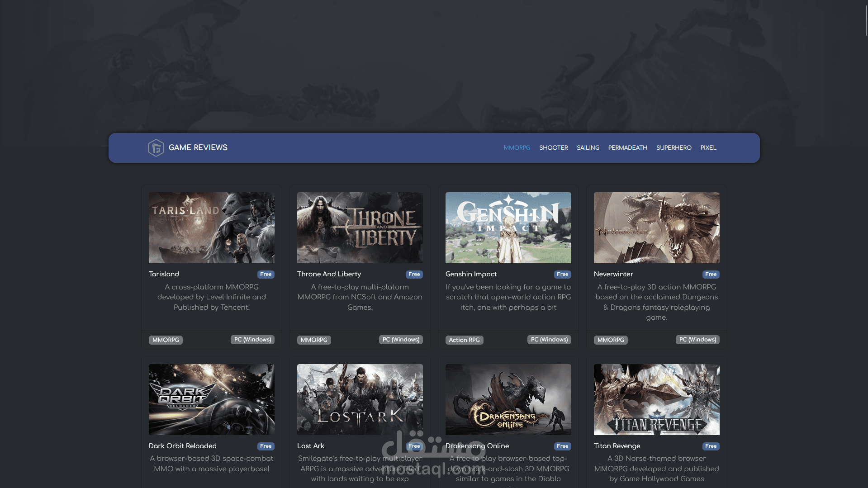Click the Neverwinter title
The height and width of the screenshot is (488, 868).
click(x=613, y=274)
